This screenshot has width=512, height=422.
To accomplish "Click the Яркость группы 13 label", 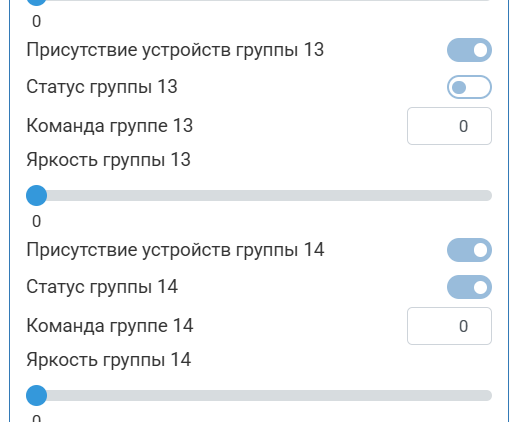I will 108,160.
